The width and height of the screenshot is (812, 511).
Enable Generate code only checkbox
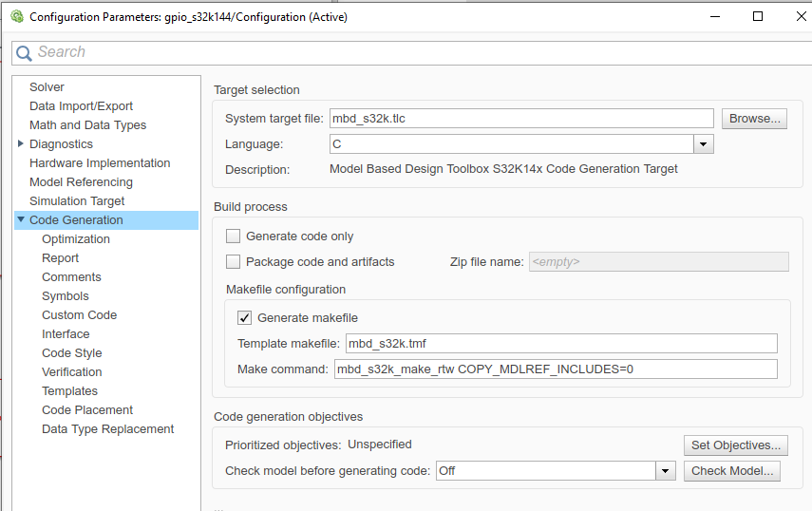[x=234, y=237]
